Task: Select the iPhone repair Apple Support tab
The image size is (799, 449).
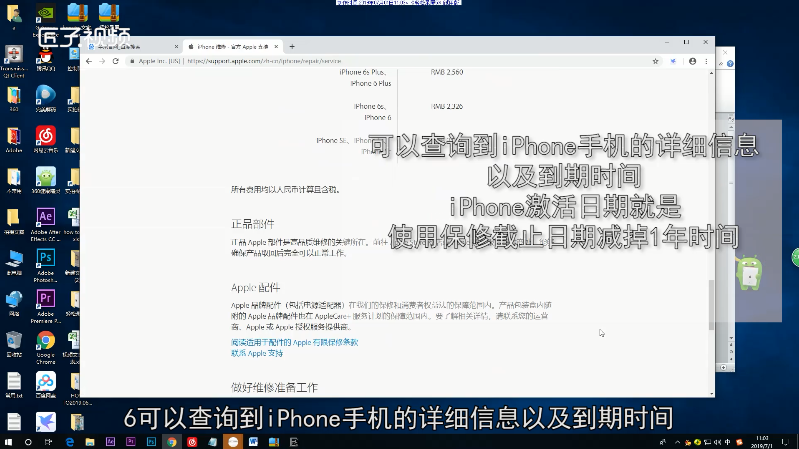Action: [x=230, y=47]
